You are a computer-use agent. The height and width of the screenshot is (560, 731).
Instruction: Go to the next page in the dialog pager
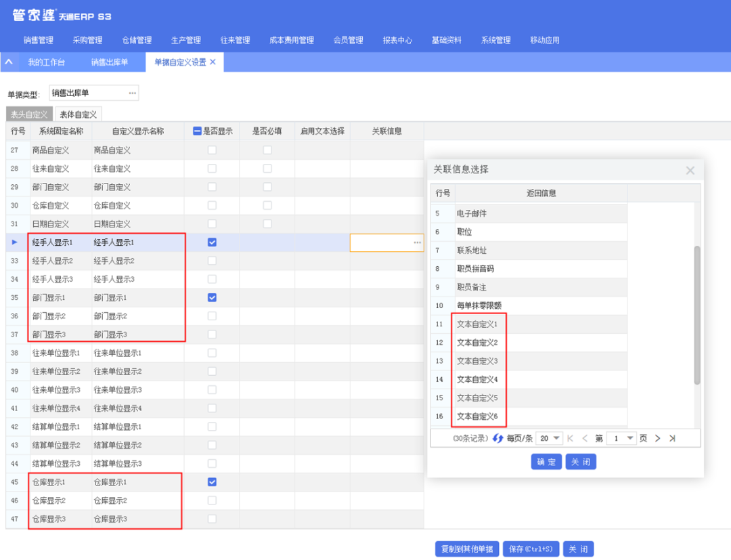point(657,439)
